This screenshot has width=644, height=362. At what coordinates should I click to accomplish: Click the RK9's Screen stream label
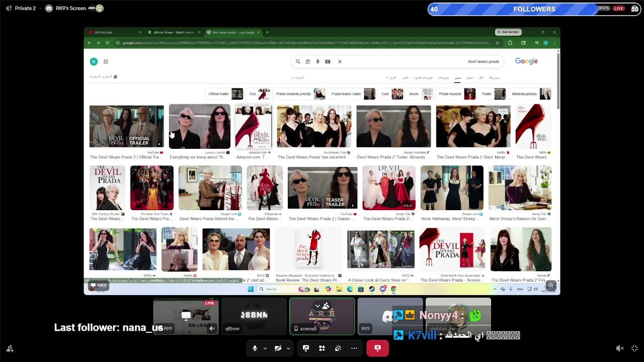70,9
